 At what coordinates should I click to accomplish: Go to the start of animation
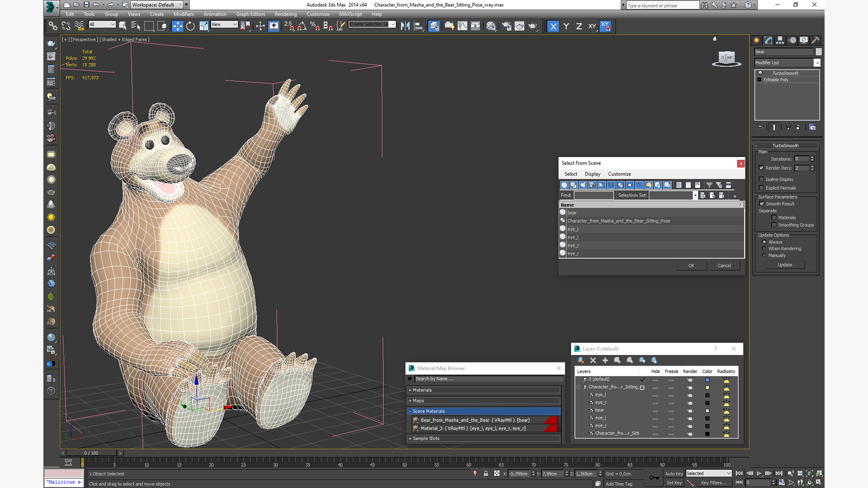click(x=739, y=473)
